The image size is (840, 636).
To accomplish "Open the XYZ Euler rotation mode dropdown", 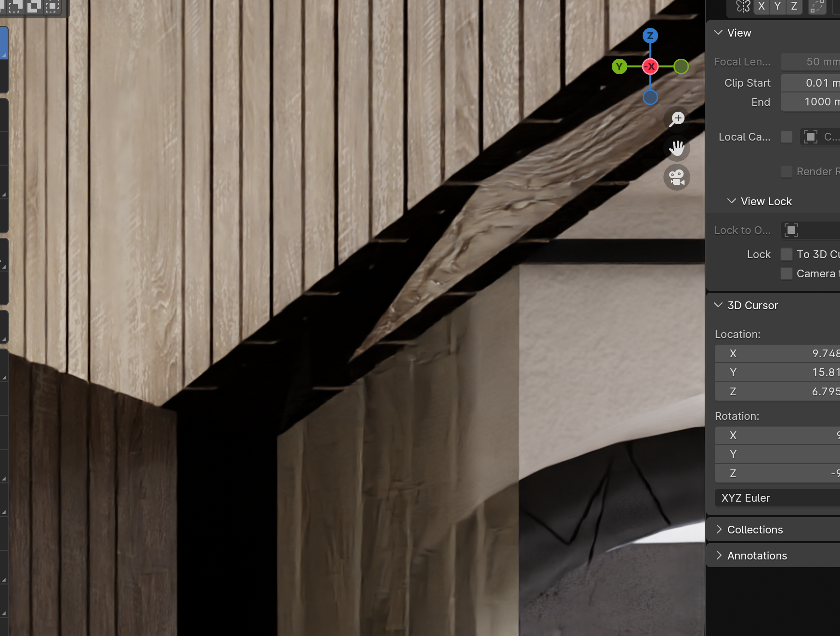I will coord(777,498).
